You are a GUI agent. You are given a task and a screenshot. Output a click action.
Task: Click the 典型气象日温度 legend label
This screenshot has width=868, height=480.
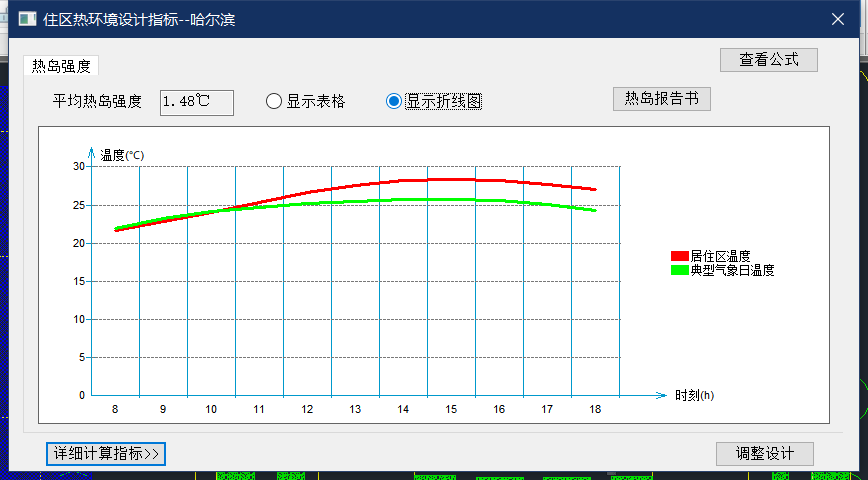(732, 270)
